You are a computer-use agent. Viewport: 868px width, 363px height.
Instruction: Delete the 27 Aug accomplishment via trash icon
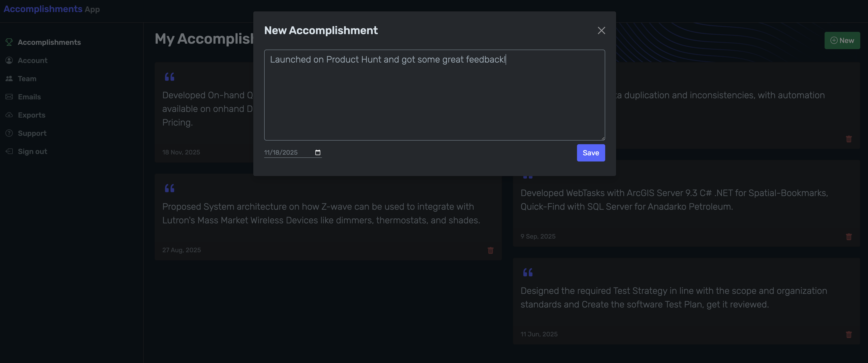(x=491, y=250)
